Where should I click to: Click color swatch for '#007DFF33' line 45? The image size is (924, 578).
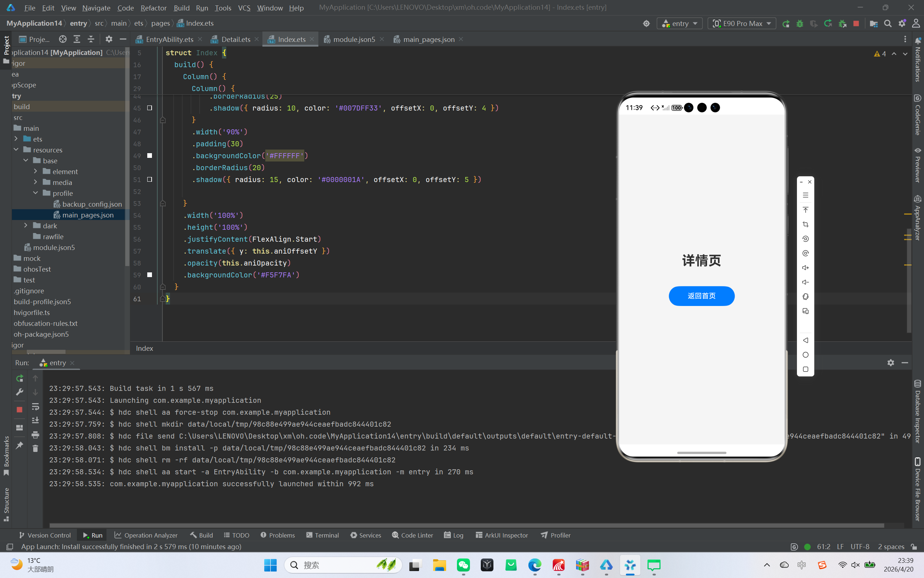[x=150, y=108]
